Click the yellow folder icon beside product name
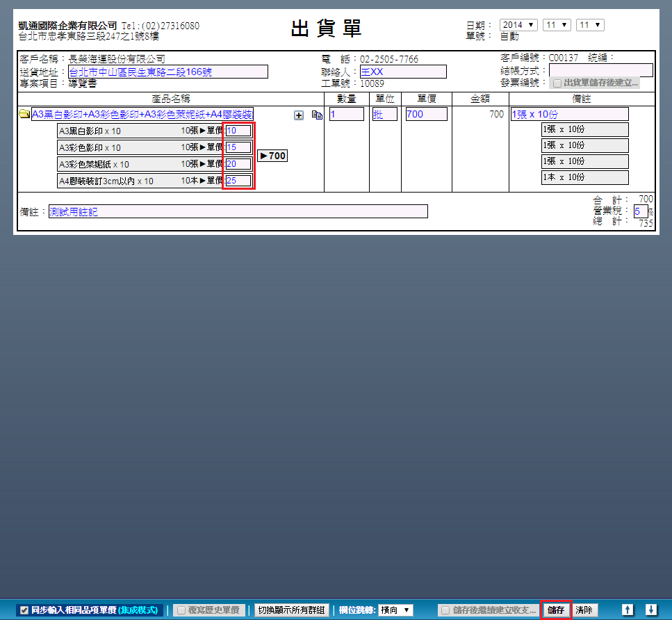 click(24, 115)
